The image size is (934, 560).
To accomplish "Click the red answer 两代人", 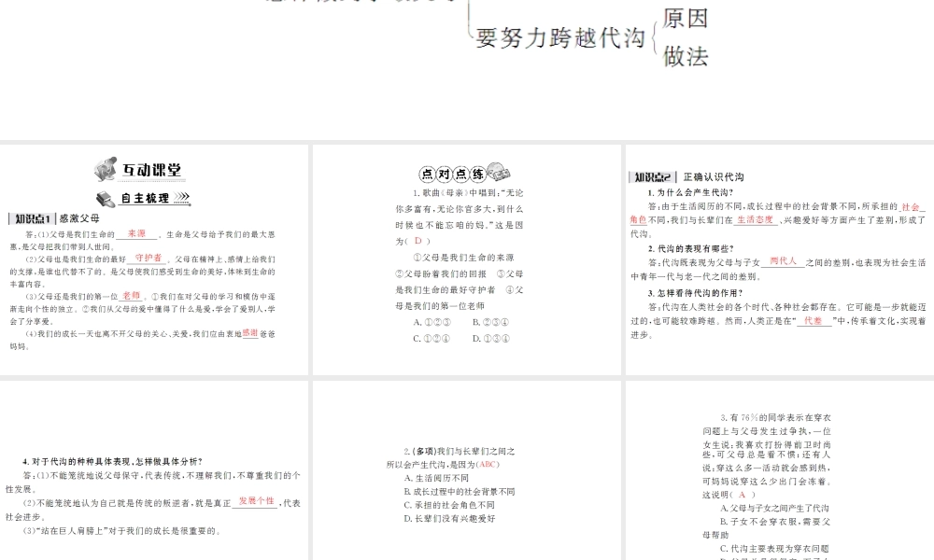I will pyautogui.click(x=783, y=260).
